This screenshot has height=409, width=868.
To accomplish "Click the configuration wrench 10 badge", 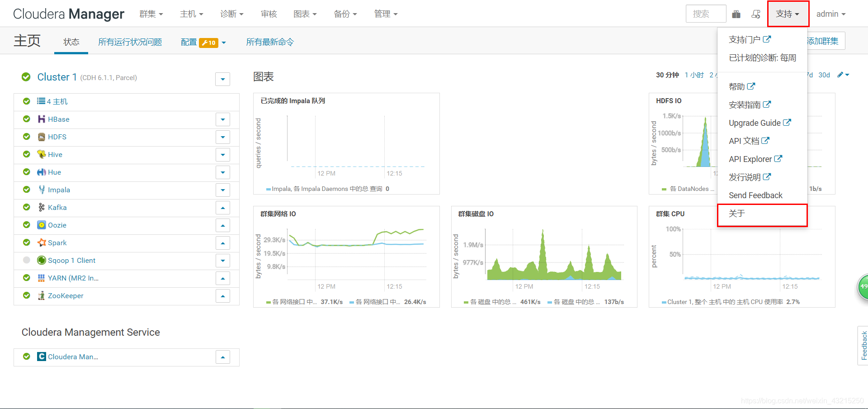I will click(x=208, y=43).
